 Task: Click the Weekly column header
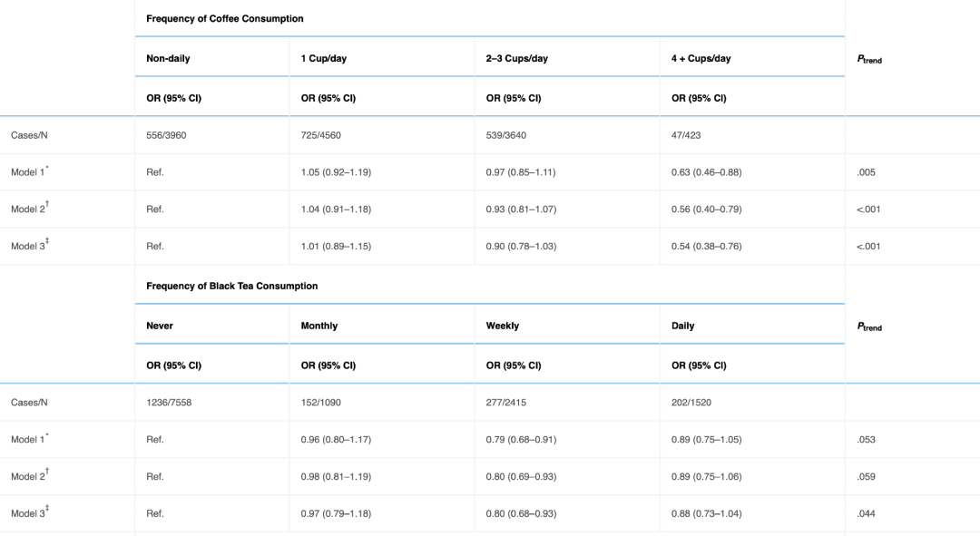coord(503,326)
